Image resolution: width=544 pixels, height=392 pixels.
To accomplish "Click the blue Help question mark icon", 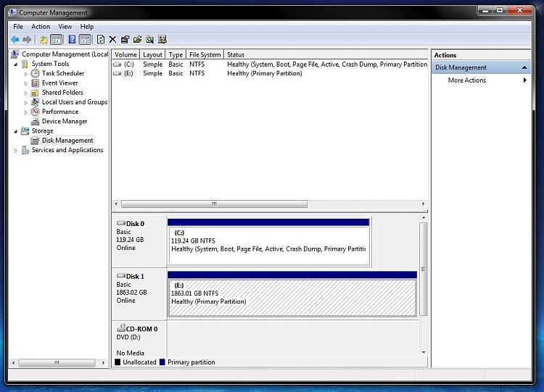I will 72,40.
